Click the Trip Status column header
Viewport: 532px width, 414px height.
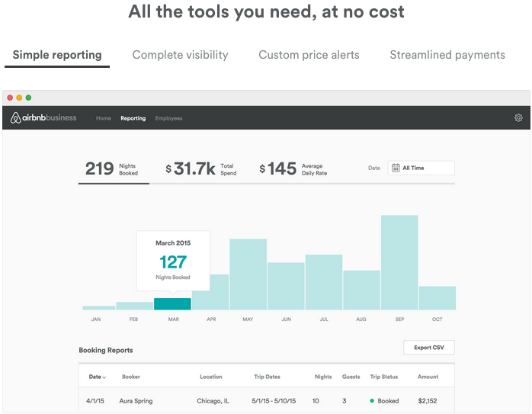pyautogui.click(x=383, y=377)
